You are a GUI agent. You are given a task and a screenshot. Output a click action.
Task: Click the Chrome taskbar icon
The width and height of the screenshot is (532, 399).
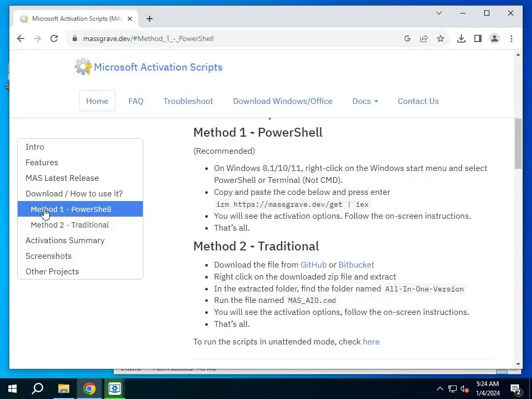(x=89, y=389)
